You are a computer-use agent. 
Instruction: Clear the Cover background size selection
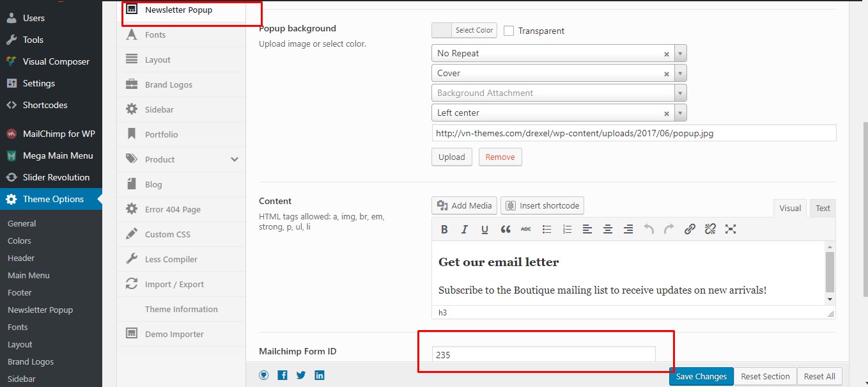pos(667,74)
